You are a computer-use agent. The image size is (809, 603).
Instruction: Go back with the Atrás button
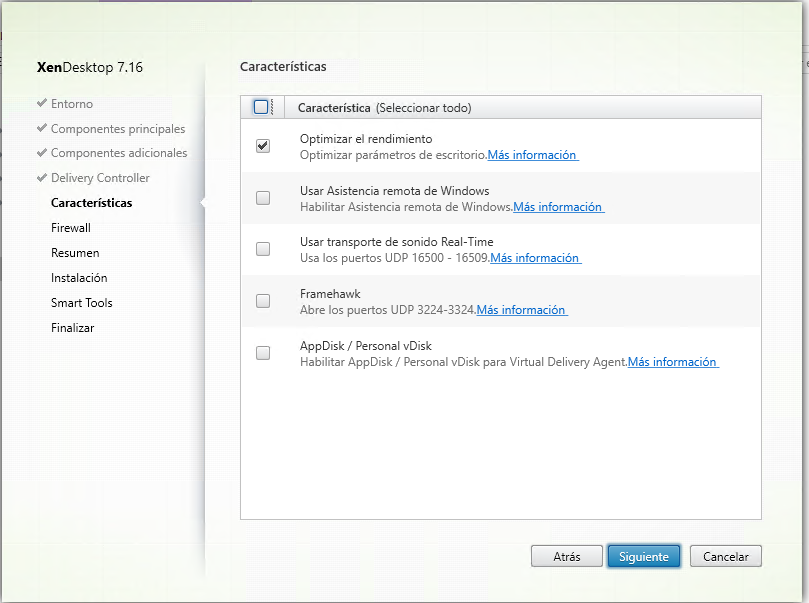pyautogui.click(x=567, y=557)
